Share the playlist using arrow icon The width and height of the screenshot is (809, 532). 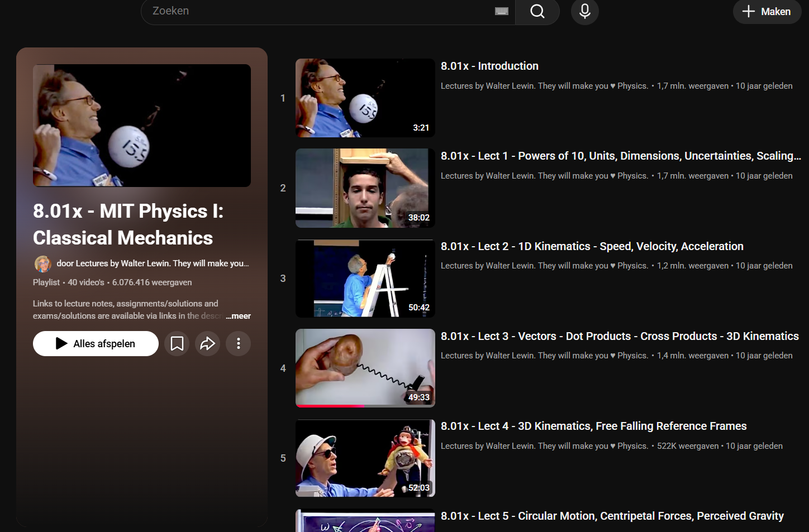[207, 343]
